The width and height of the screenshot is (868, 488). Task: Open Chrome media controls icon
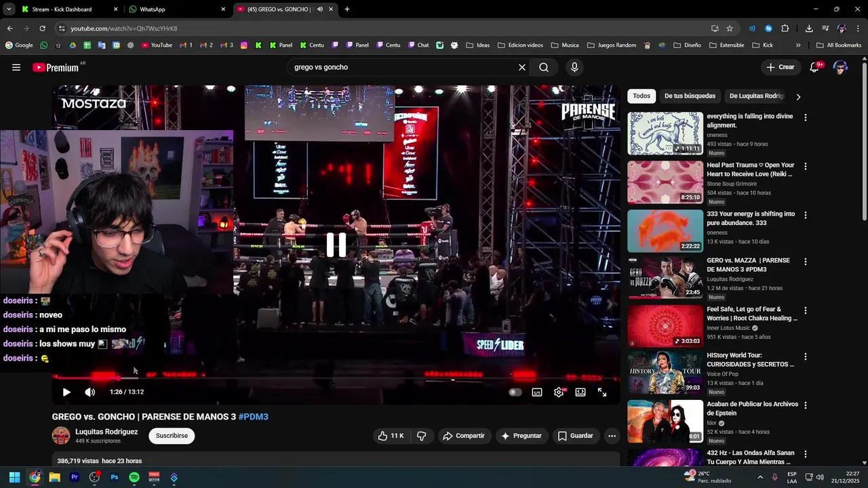[825, 28]
